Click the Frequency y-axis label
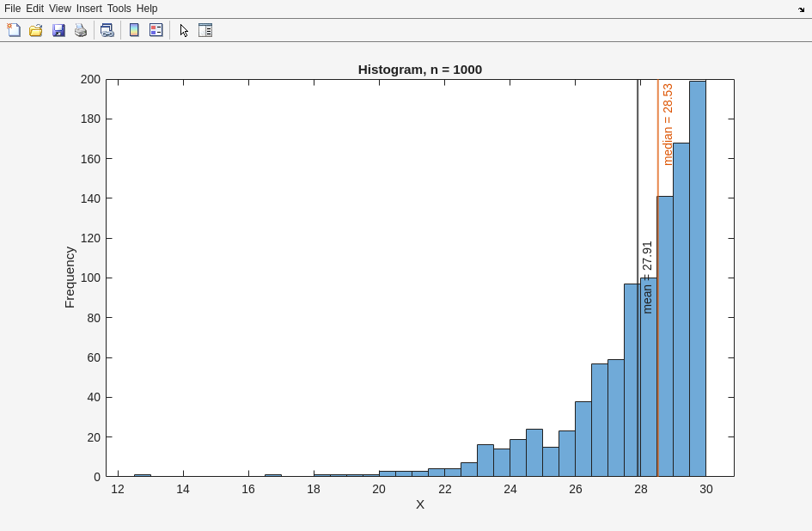The image size is (812, 531). (x=70, y=277)
